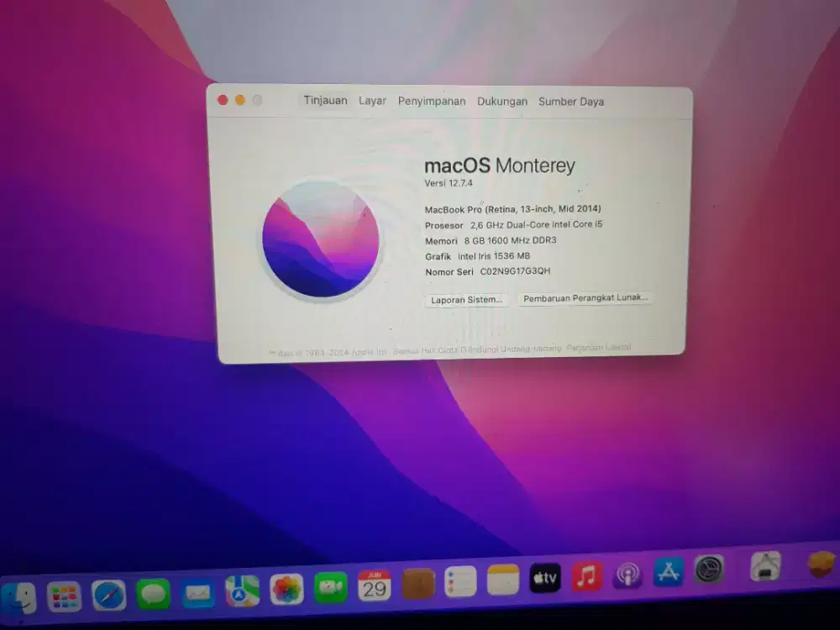Image resolution: width=840 pixels, height=630 pixels.
Task: Click serial number "C02N9G17G3QH"
Action: coord(515,271)
